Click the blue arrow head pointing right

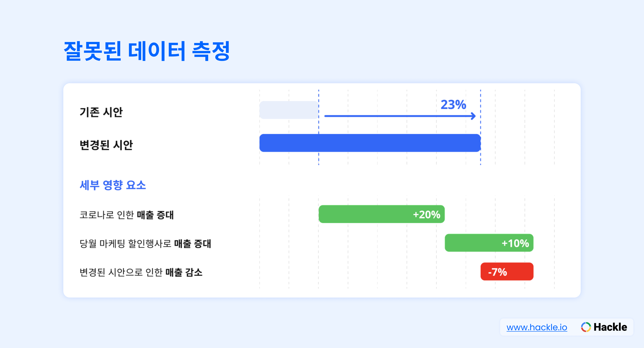[473, 116]
